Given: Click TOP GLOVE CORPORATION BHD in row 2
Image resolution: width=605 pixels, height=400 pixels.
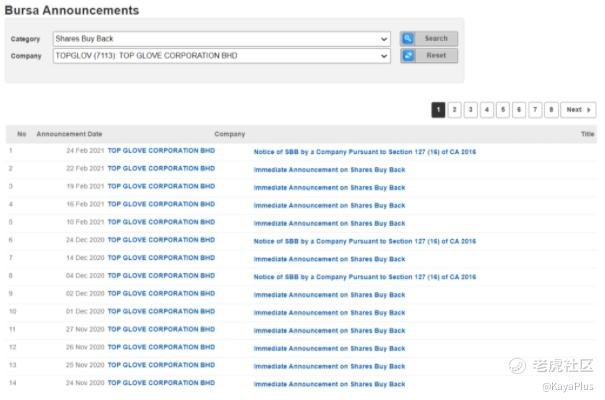Looking at the screenshot, I should click(x=161, y=168).
